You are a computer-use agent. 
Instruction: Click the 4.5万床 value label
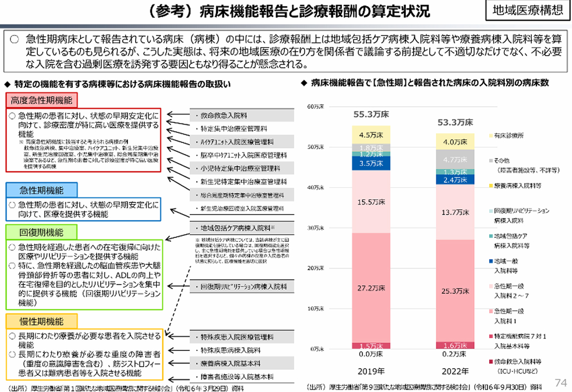point(371,135)
